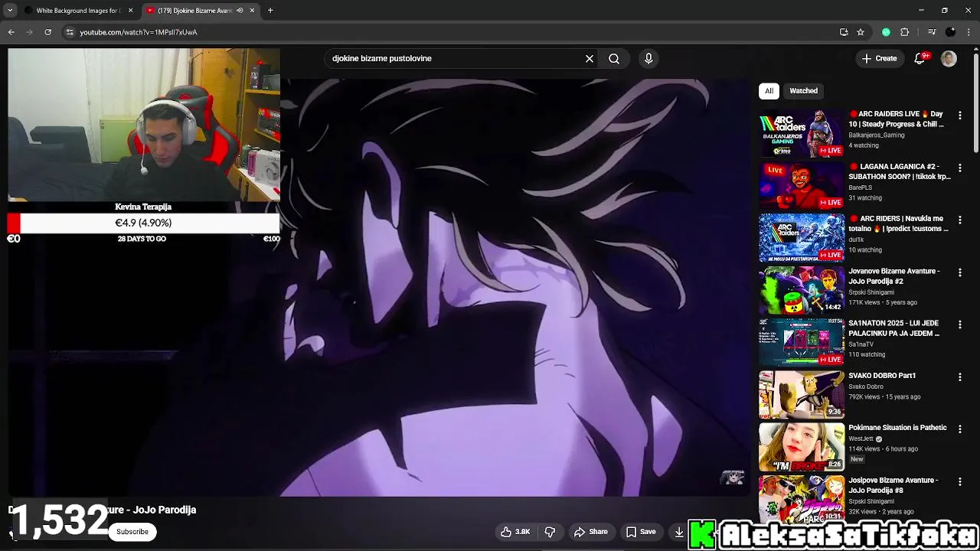Viewport: 980px width, 551px height.
Task: Open options for LAGANA LAGANICA #2 video
Action: 960,168
